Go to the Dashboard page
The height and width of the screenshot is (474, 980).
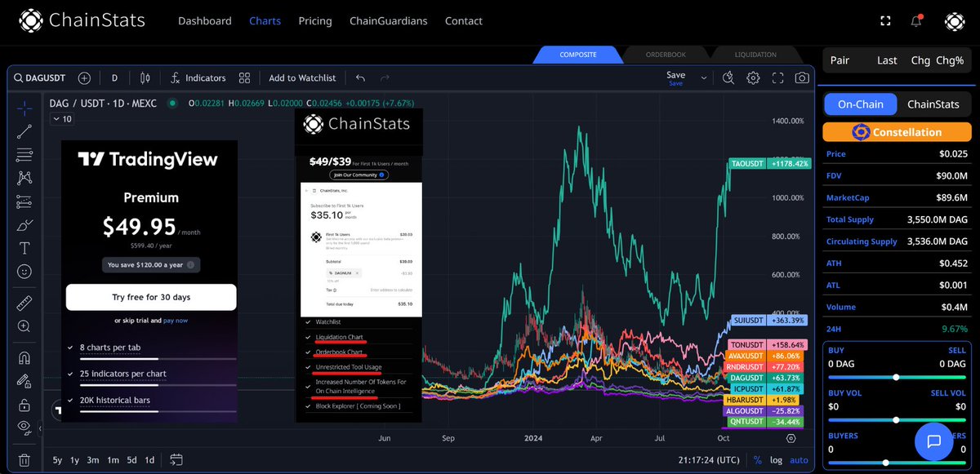204,21
